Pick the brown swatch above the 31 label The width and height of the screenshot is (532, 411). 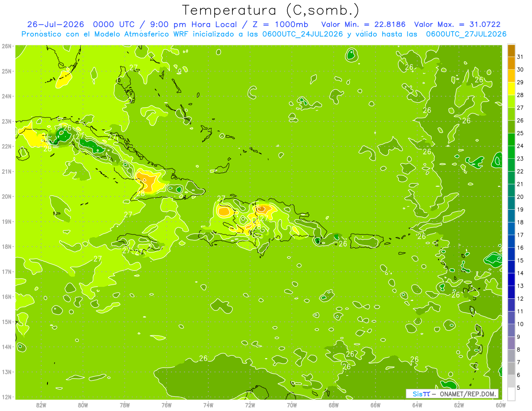point(511,51)
